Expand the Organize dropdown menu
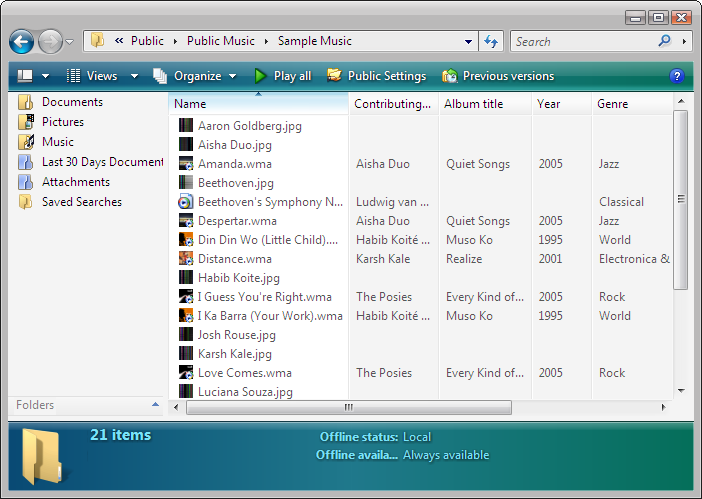The width and height of the screenshot is (702, 499). click(x=232, y=76)
